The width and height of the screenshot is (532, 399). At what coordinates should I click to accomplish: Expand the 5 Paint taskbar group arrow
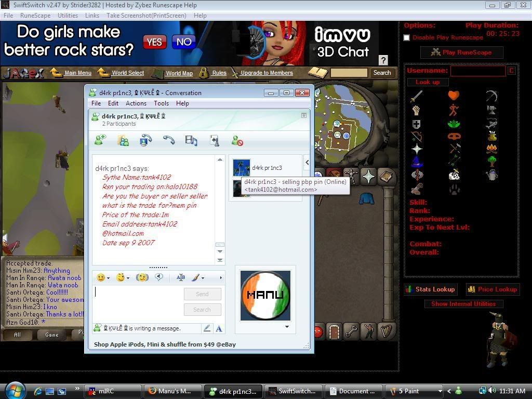pos(440,391)
